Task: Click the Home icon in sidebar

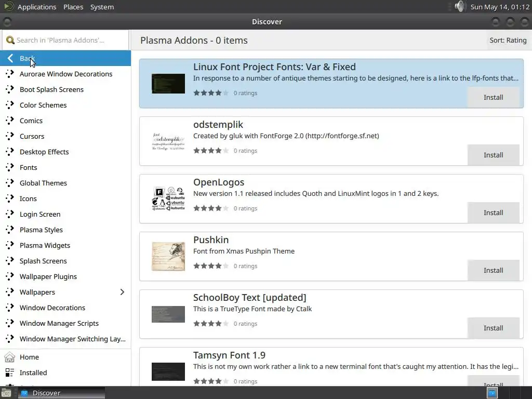Action: [9, 357]
